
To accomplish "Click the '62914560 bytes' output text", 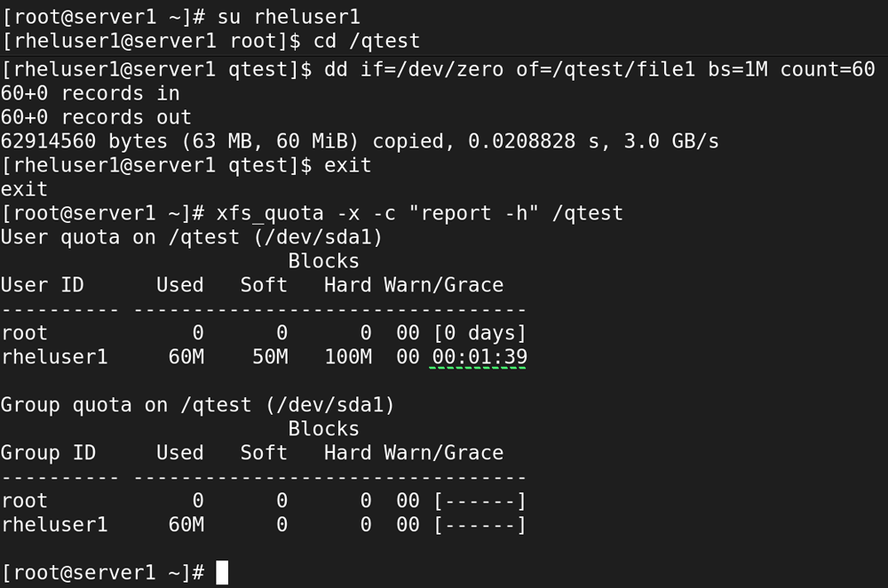I will tap(83, 141).
